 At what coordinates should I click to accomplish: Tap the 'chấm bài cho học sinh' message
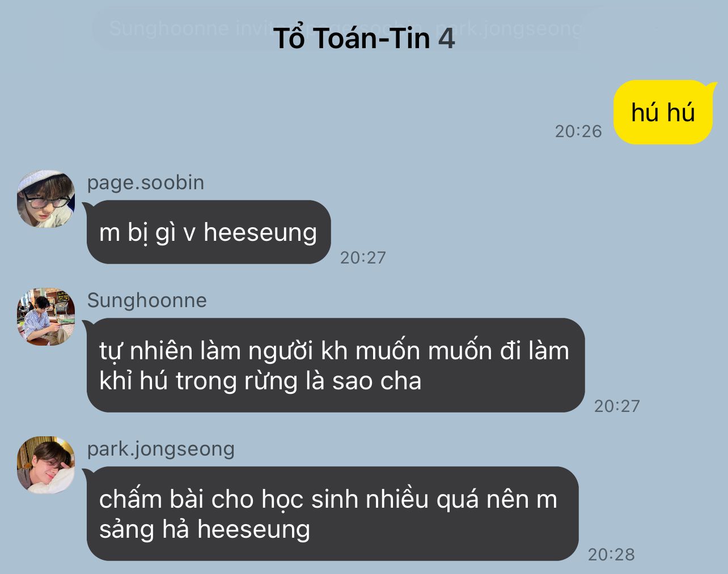click(x=331, y=514)
